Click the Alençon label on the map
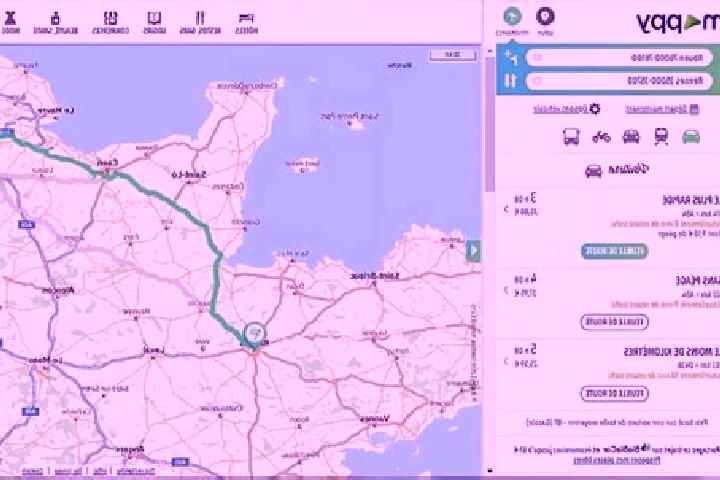This screenshot has height=480, width=720. [x=57, y=290]
